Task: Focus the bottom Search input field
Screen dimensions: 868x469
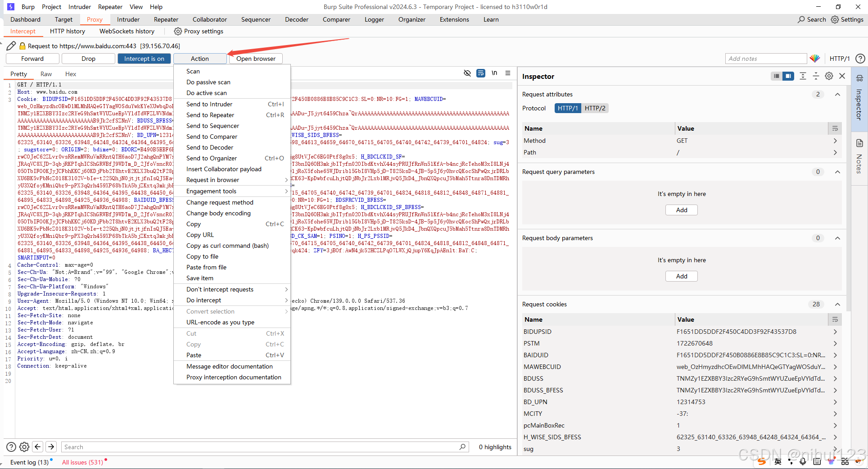Action: 265,447
